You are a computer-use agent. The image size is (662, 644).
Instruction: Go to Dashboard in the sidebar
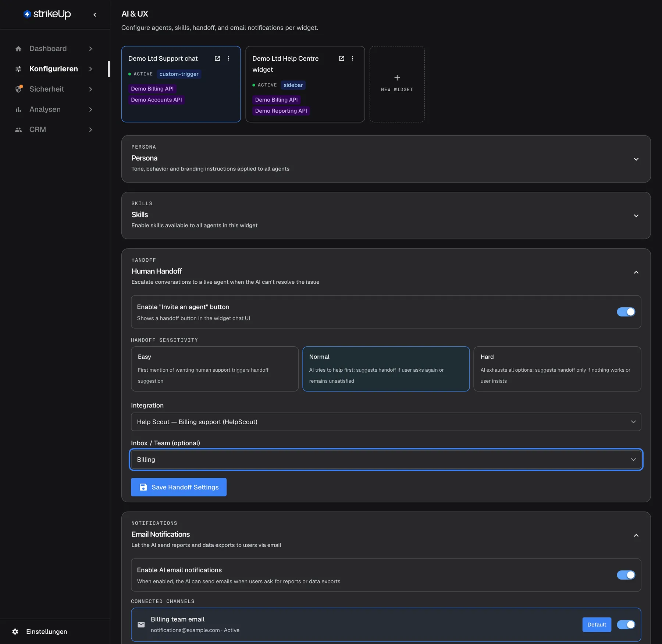(x=48, y=49)
